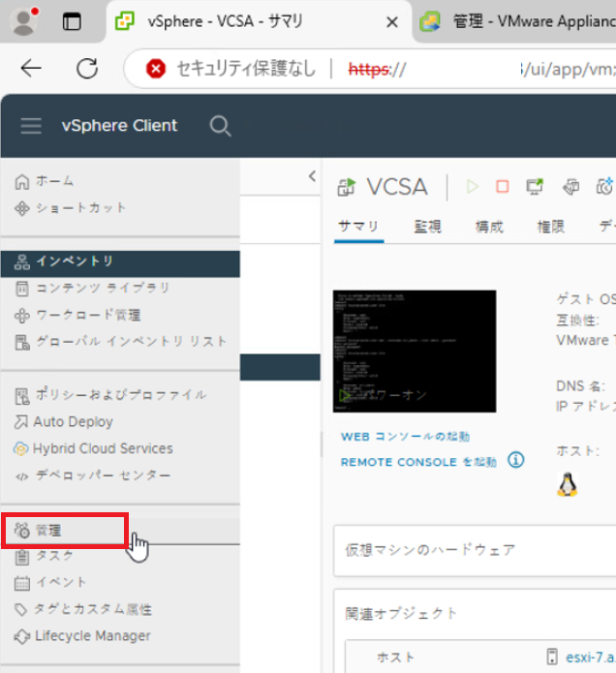Open ワークロード管理
Screen dimensions: 616x673
(88, 315)
